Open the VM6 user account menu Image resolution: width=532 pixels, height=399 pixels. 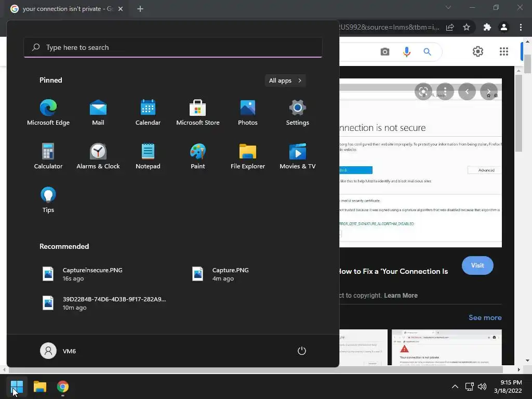point(58,351)
